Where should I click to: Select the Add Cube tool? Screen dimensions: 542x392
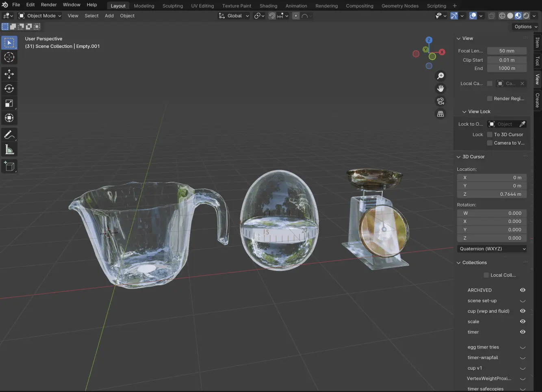tap(9, 166)
